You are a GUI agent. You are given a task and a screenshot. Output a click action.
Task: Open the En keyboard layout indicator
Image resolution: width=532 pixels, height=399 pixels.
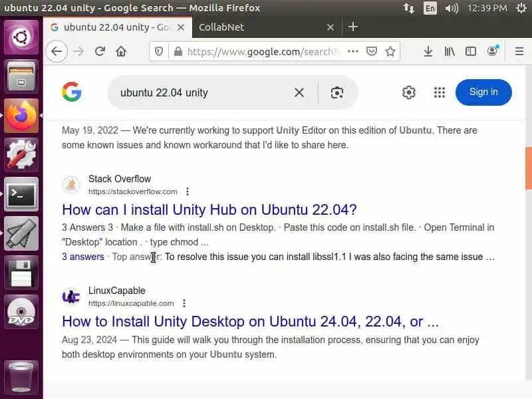430,8
